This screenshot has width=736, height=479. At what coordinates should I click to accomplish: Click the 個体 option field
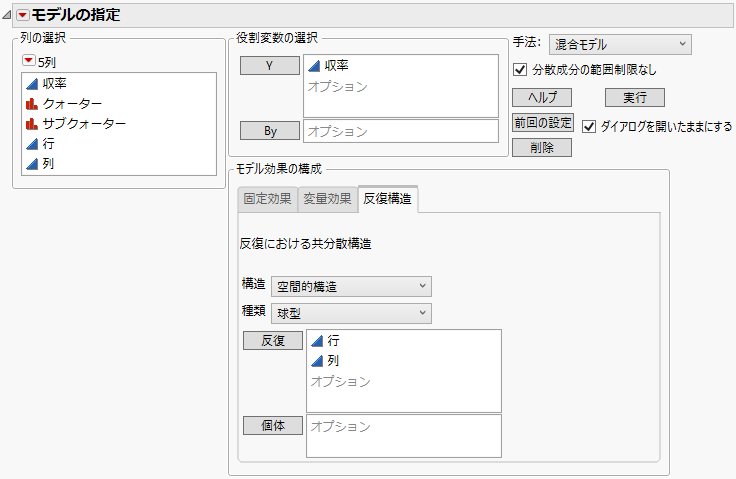(404, 435)
